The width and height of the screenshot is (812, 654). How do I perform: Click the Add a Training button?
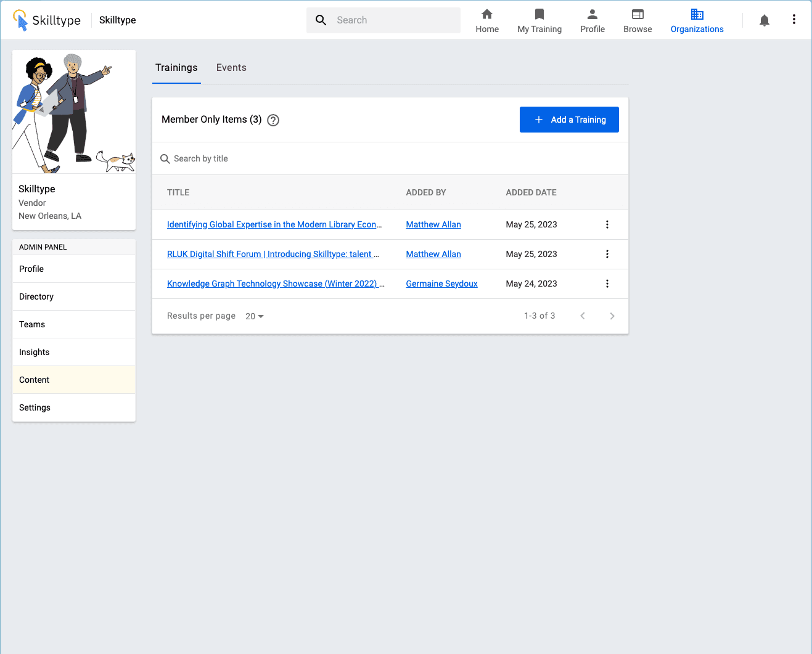point(569,120)
